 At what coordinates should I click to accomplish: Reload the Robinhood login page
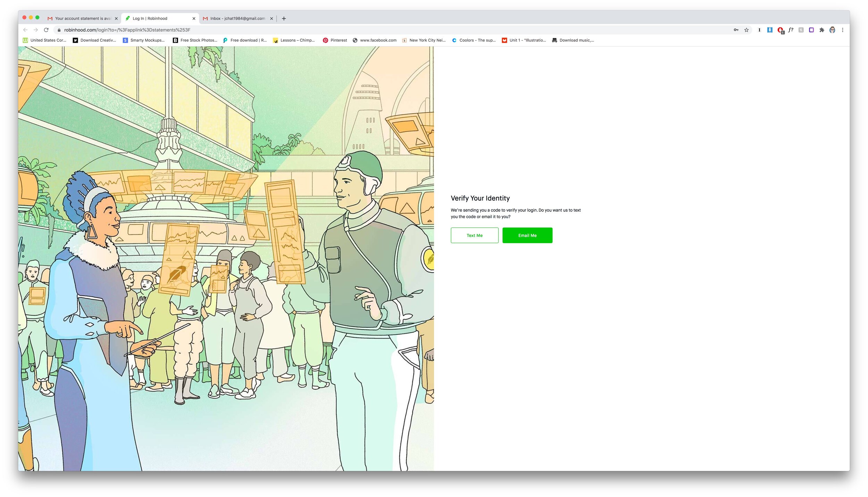pos(47,30)
